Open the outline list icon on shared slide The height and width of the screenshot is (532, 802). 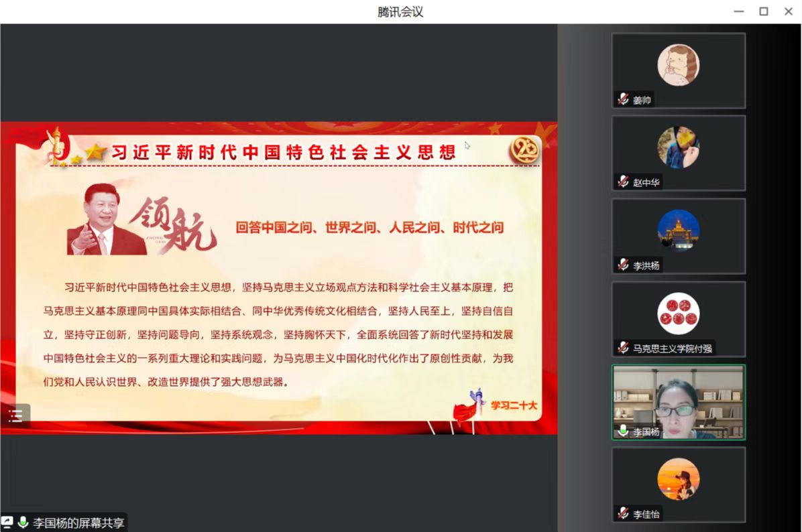tap(15, 415)
